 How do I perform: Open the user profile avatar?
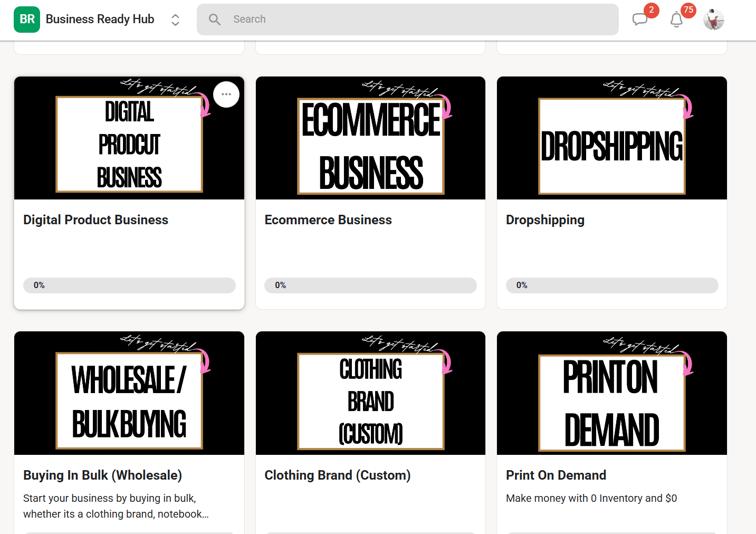(x=713, y=20)
